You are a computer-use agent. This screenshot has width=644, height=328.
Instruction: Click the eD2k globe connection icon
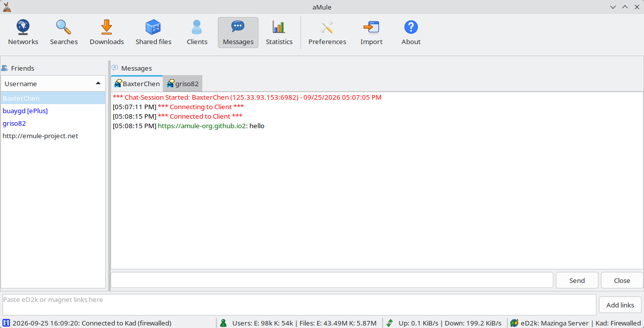[514, 323]
